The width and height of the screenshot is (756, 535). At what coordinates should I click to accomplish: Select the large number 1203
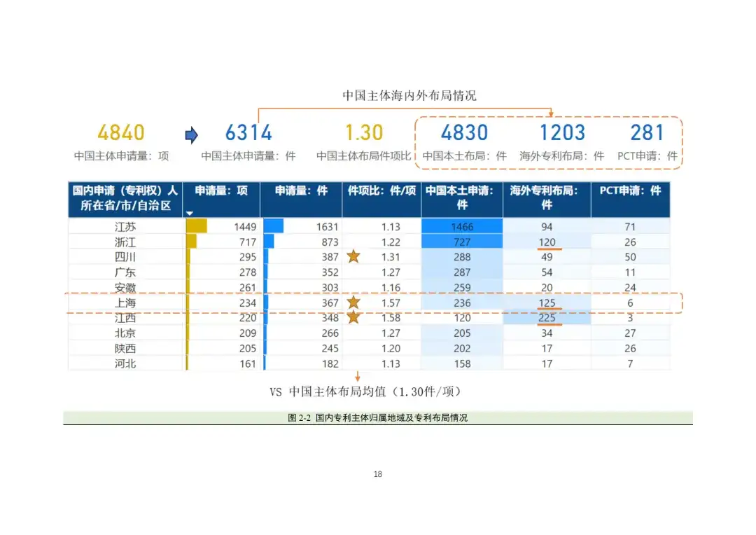point(561,132)
